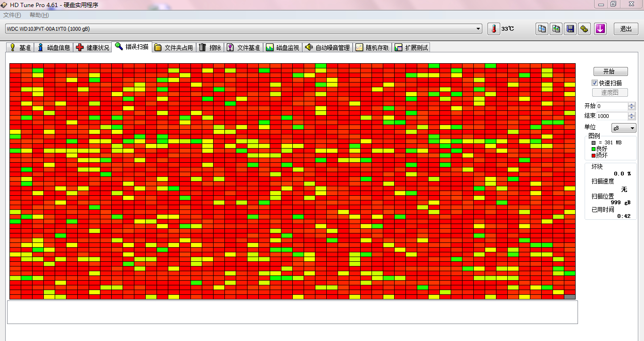Increase the 开始 value with up arrow

point(632,104)
